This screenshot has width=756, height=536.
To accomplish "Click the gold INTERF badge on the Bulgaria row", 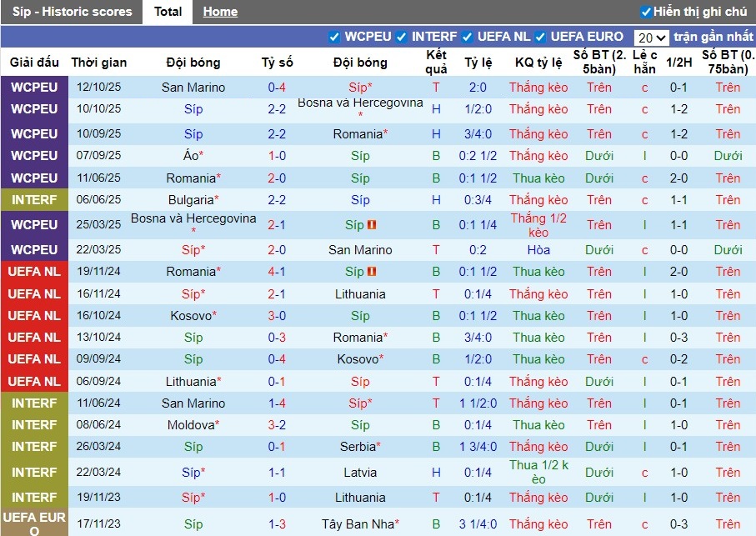I will pos(34,200).
